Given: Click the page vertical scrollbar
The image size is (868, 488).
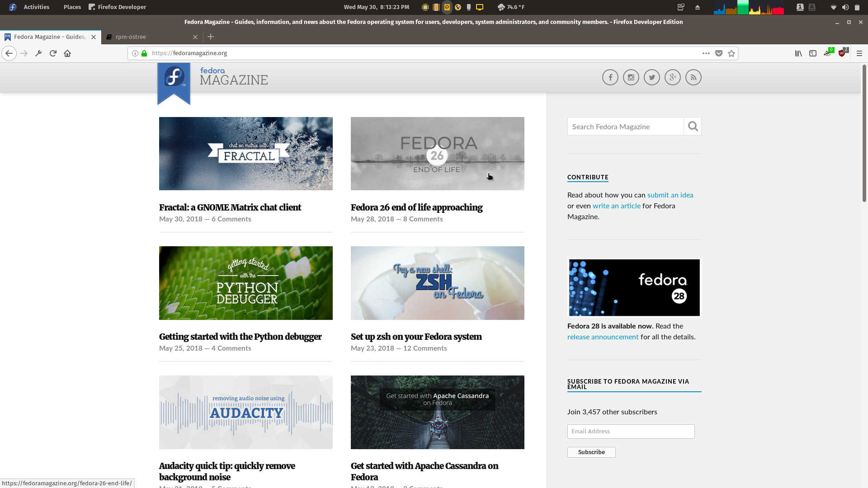Looking at the screenshot, I should [x=864, y=133].
